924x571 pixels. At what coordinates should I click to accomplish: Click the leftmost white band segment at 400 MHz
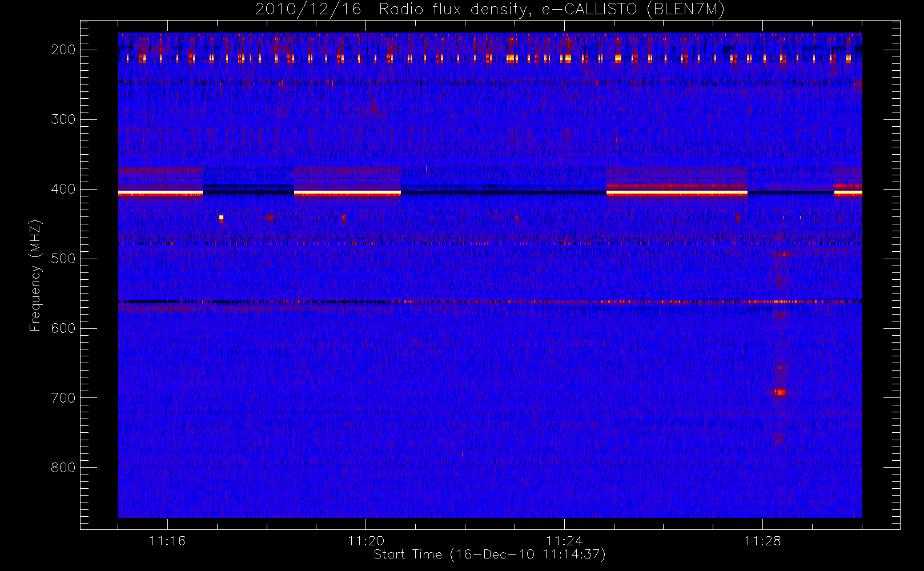pos(160,193)
